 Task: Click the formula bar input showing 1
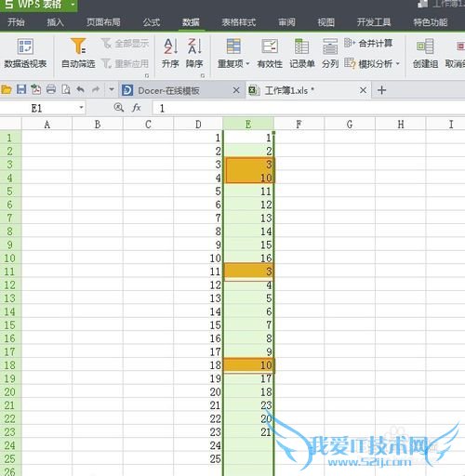pos(309,108)
